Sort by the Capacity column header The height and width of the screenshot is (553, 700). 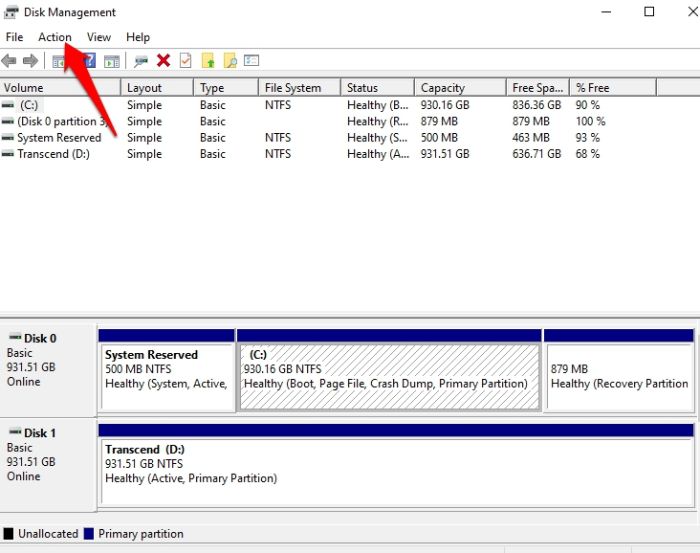[460, 87]
